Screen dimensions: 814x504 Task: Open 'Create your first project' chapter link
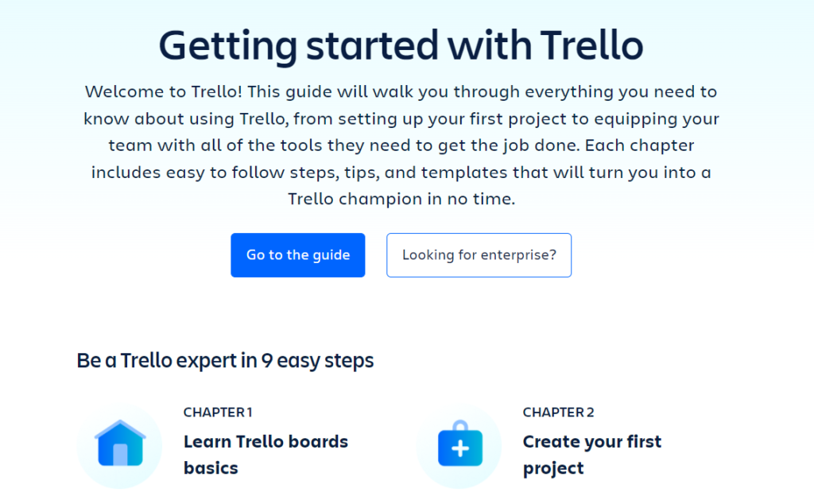[591, 455]
